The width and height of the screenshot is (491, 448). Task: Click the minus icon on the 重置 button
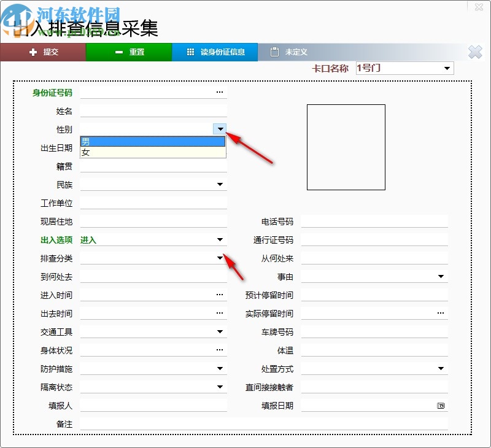[x=118, y=52]
